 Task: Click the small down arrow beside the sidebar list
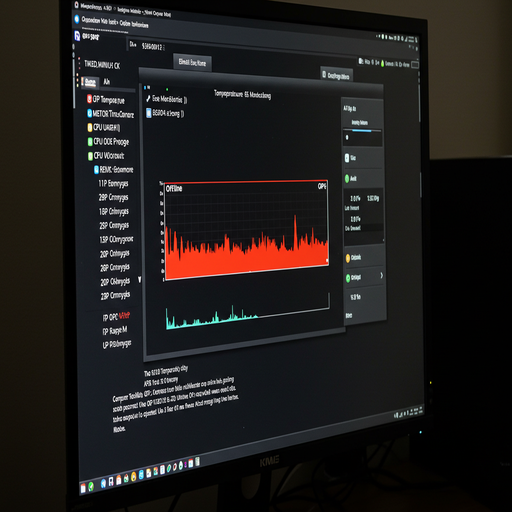[140, 279]
